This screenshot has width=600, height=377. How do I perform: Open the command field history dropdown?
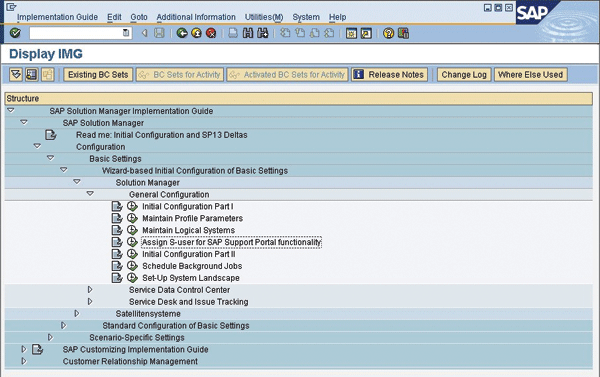(x=126, y=33)
